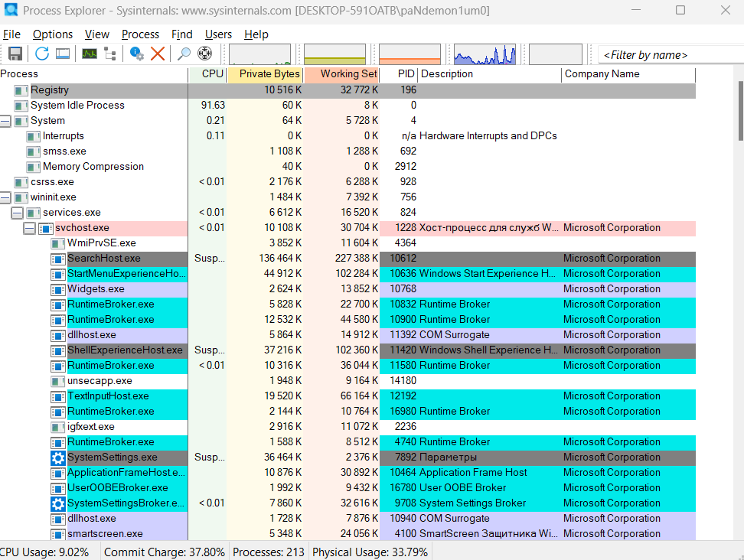Collapse the svchost.exe tree node

29,228
